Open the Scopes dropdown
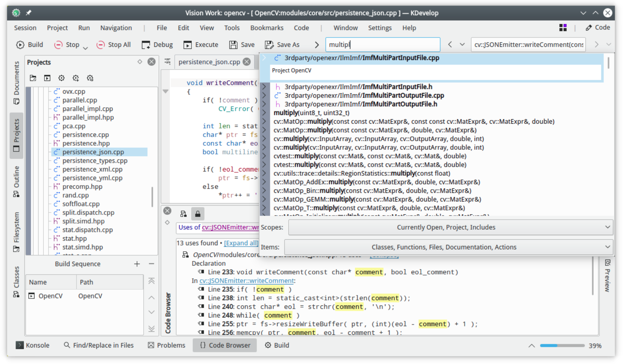Viewport: 623px width, 364px height. click(450, 227)
